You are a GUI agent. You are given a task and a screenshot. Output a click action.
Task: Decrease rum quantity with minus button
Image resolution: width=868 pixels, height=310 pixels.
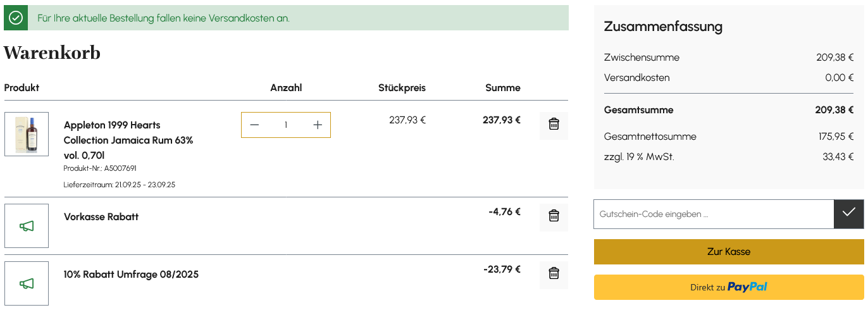[x=254, y=125]
